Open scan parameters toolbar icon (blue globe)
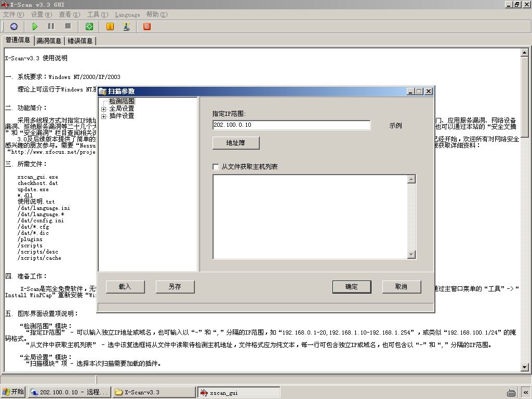Image resolution: width=532 pixels, height=399 pixels. [14, 26]
